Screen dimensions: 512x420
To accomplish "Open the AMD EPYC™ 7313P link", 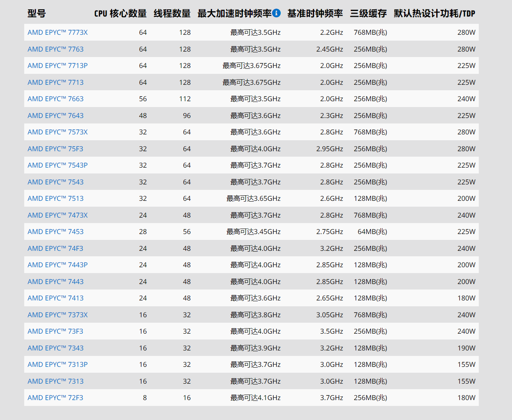I will [x=58, y=365].
